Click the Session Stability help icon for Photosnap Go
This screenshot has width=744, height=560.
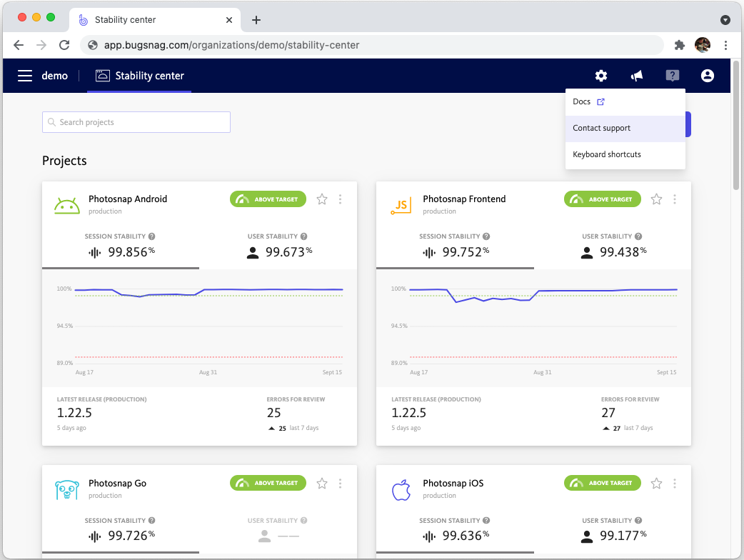click(x=152, y=521)
